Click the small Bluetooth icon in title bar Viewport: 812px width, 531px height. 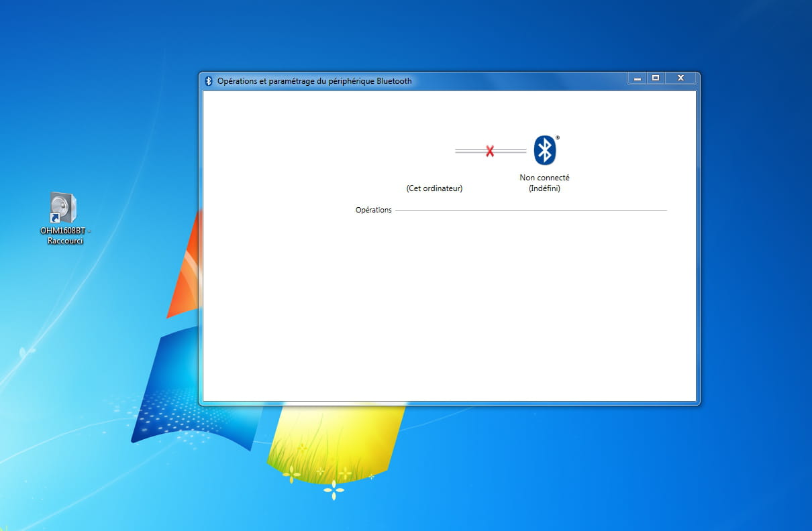(x=209, y=81)
